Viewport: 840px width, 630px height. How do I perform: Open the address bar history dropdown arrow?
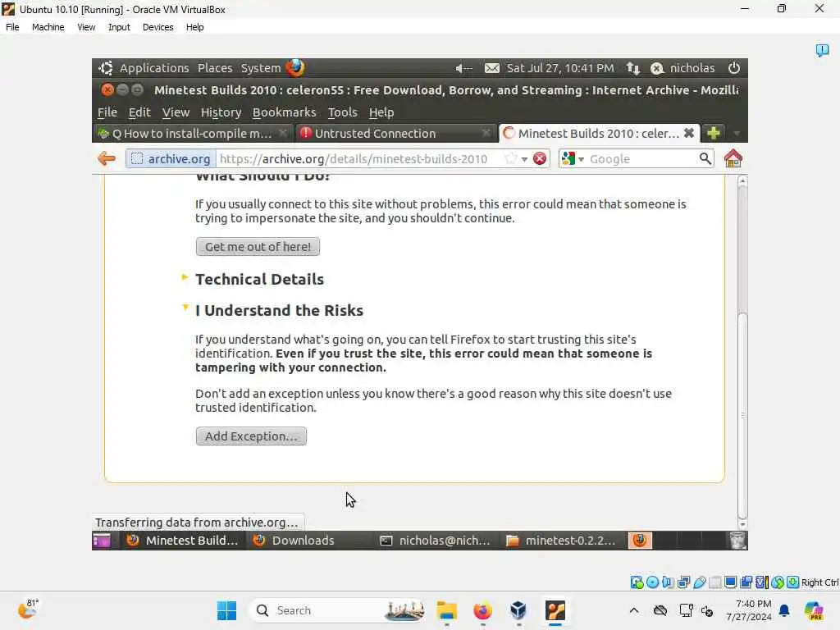(524, 159)
